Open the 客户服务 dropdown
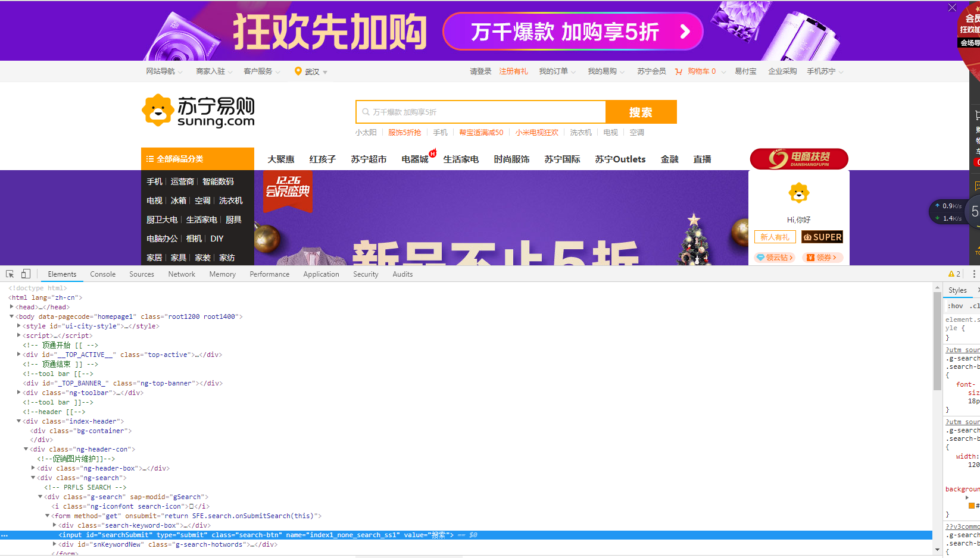The image size is (980, 558). click(x=261, y=71)
